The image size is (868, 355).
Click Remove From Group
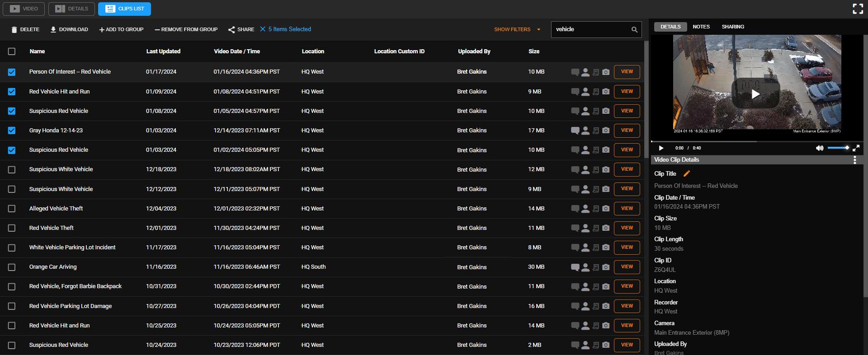(186, 30)
